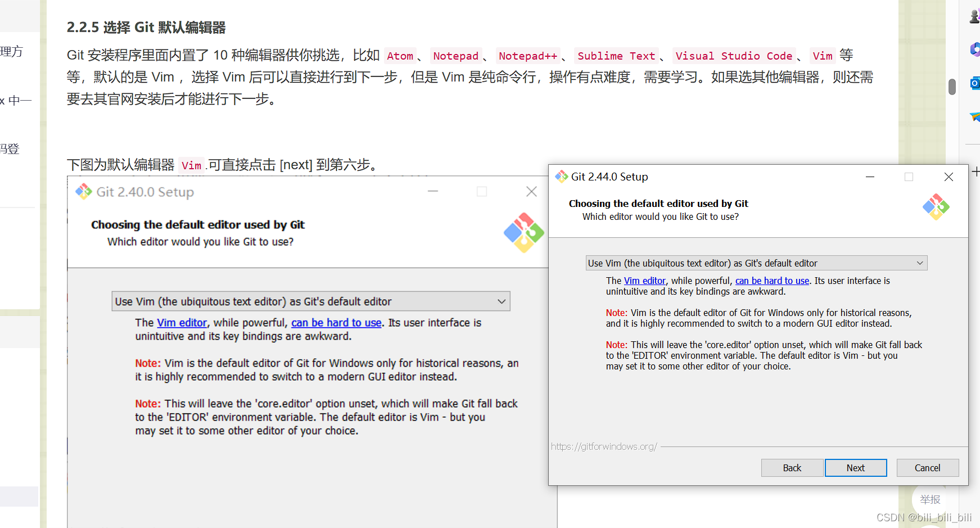The height and width of the screenshot is (528, 980).
Task: Click 'Which editor would you like' in Git 2.40.0 window
Action: (200, 242)
